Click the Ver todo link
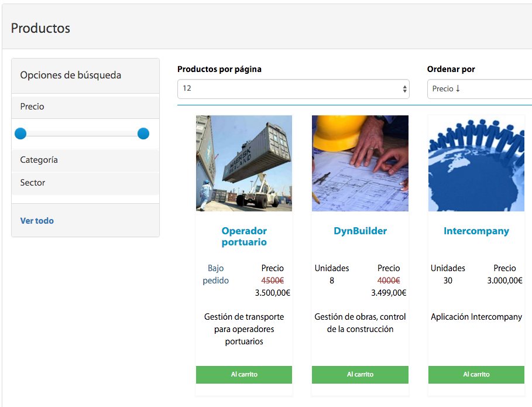 click(37, 221)
